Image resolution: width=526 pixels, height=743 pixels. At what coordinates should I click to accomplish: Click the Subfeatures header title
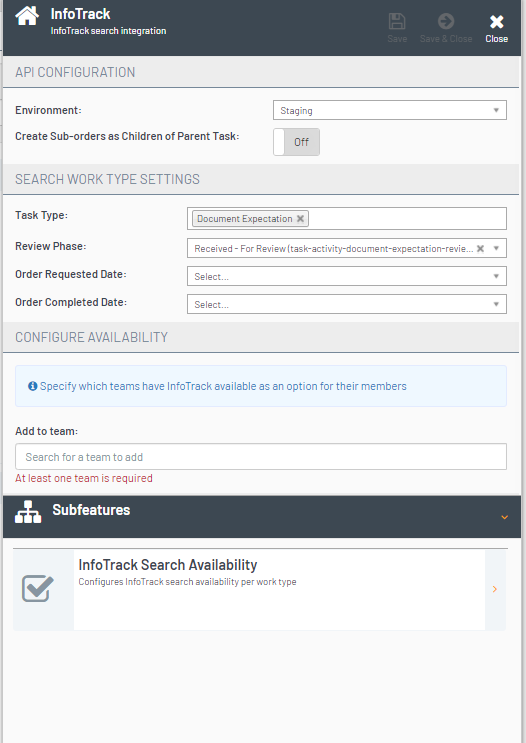[x=91, y=510]
